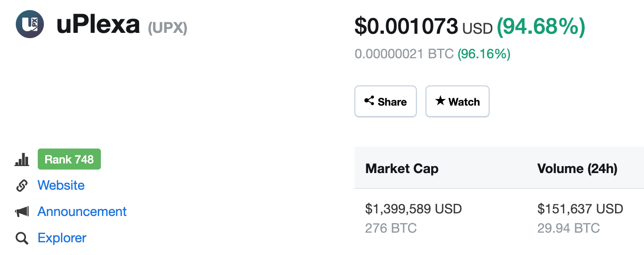This screenshot has height=255, width=644.
Task: Click the $1,399,589 USD market cap value
Action: (414, 209)
